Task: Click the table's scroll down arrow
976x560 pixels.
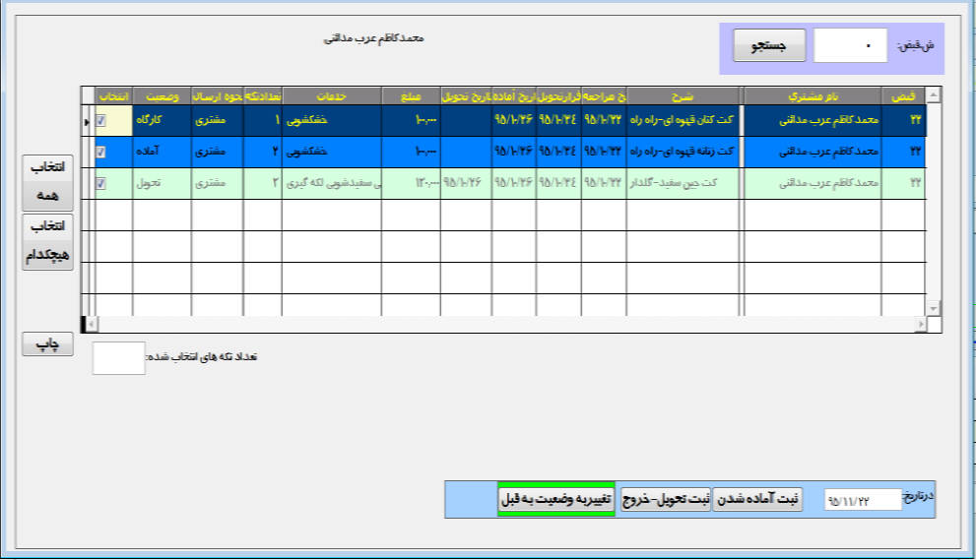Action: tap(933, 309)
